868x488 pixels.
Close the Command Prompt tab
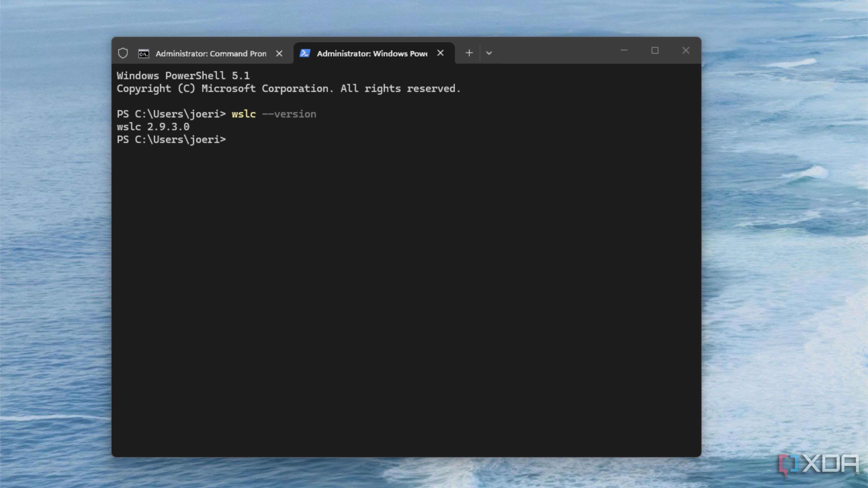[x=279, y=53]
